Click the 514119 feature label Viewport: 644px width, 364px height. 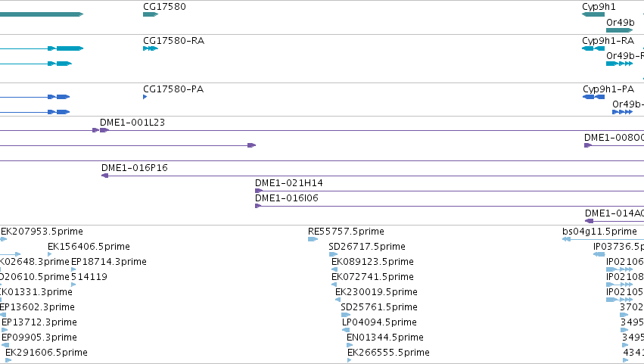[89, 277]
